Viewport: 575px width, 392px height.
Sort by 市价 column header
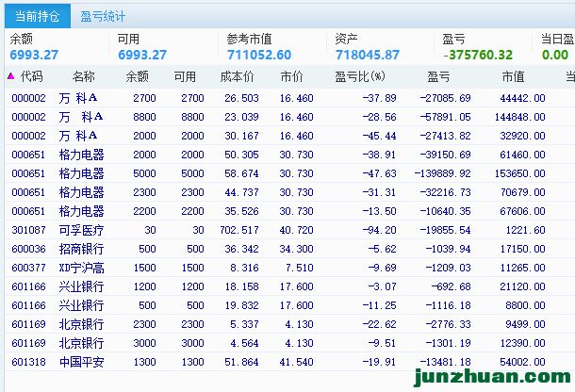click(x=292, y=76)
